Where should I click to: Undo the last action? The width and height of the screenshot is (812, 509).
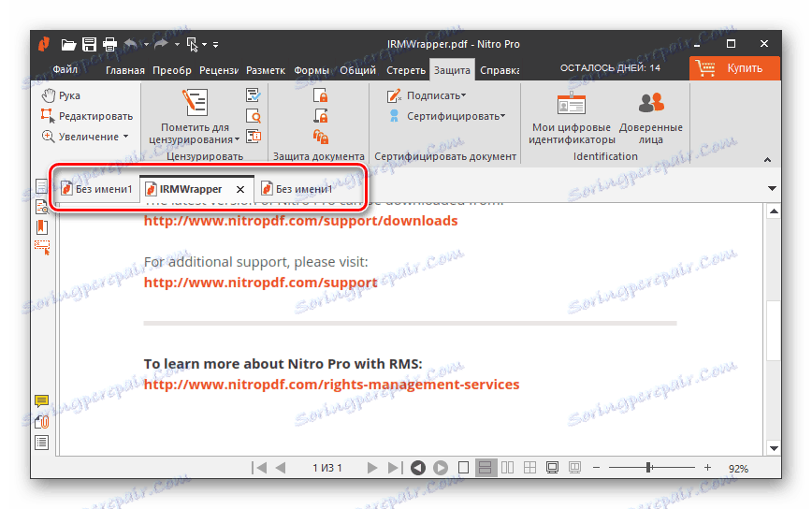click(x=131, y=45)
